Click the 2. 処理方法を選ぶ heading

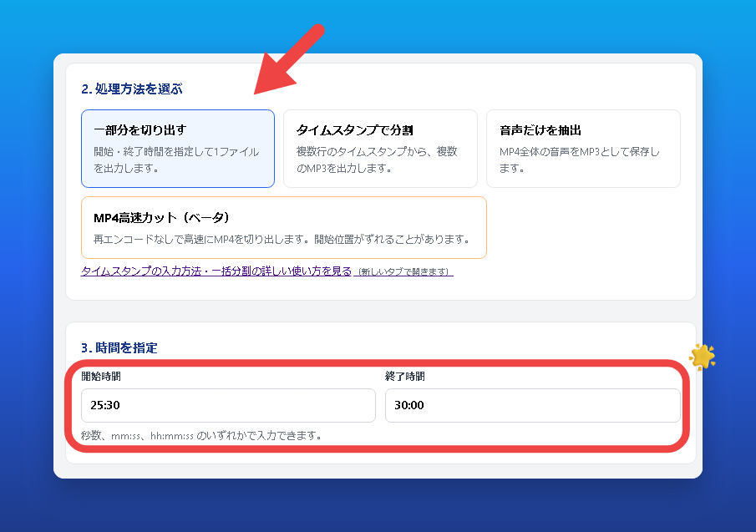click(x=132, y=89)
